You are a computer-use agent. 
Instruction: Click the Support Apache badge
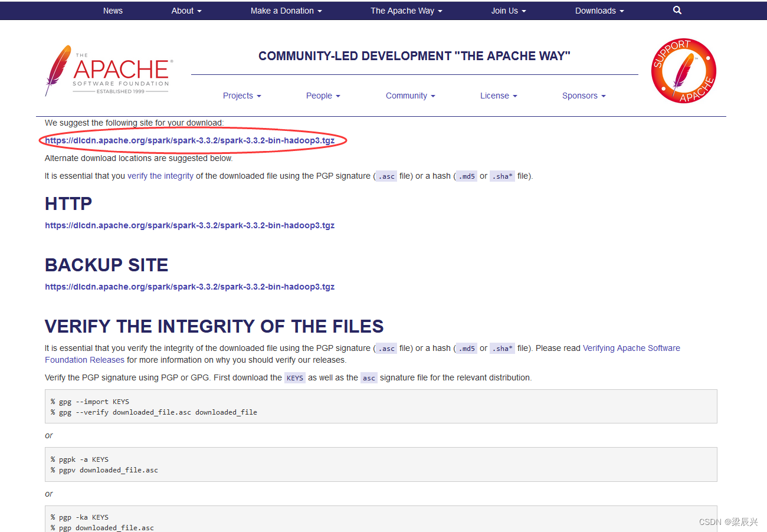pyautogui.click(x=683, y=71)
